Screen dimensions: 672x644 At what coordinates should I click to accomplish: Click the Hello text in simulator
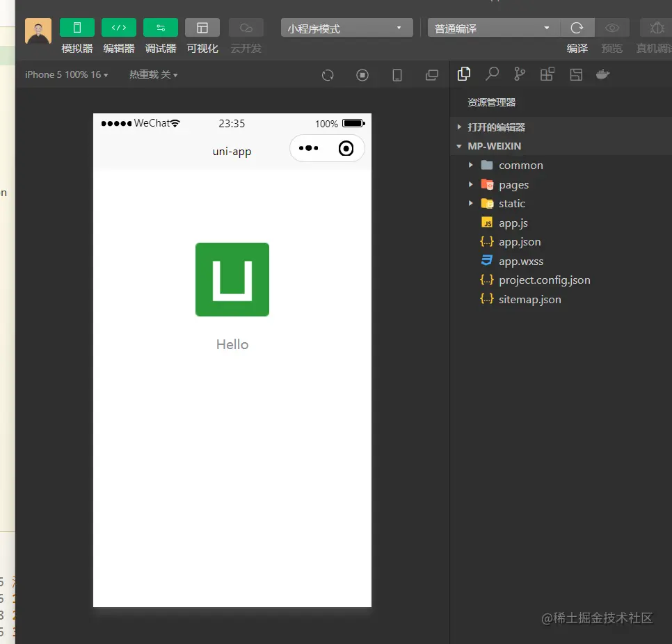coord(232,344)
